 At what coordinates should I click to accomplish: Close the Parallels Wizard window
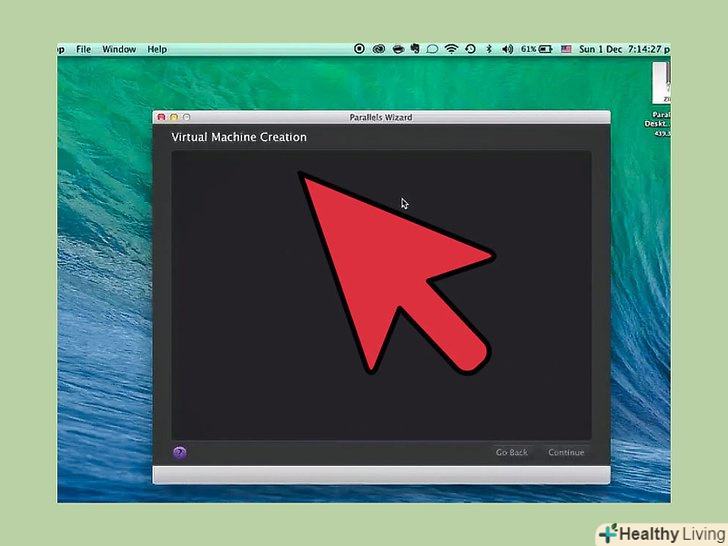[x=161, y=117]
